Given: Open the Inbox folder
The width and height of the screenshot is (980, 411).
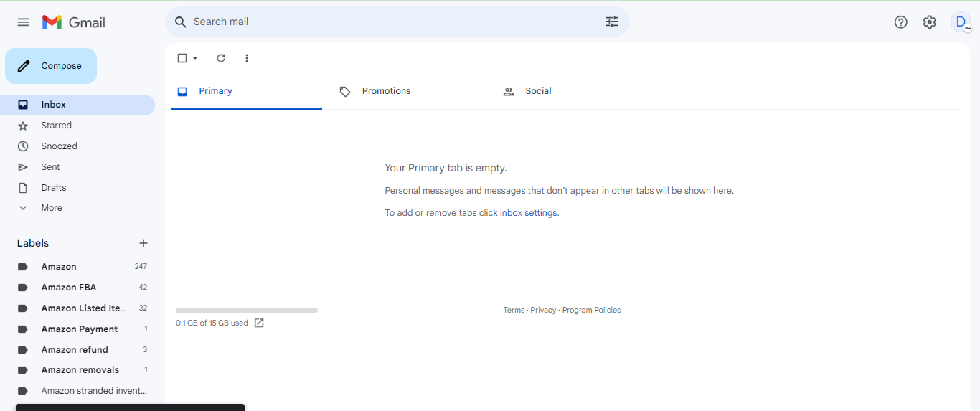Looking at the screenshot, I should click(x=77, y=105).
